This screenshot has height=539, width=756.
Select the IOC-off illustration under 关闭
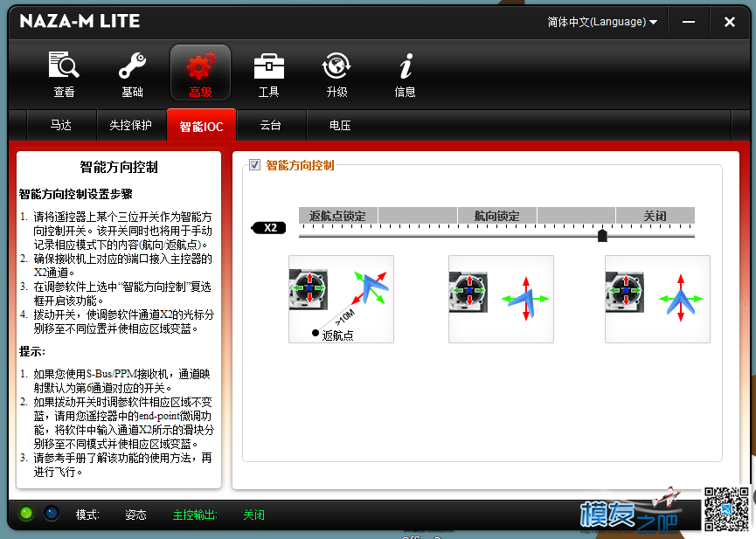(x=657, y=300)
